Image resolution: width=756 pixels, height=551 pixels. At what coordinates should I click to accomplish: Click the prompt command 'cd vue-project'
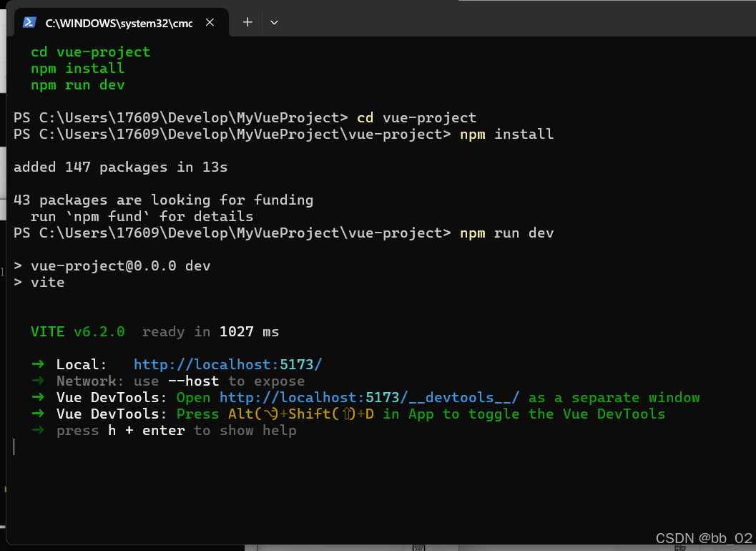point(416,118)
